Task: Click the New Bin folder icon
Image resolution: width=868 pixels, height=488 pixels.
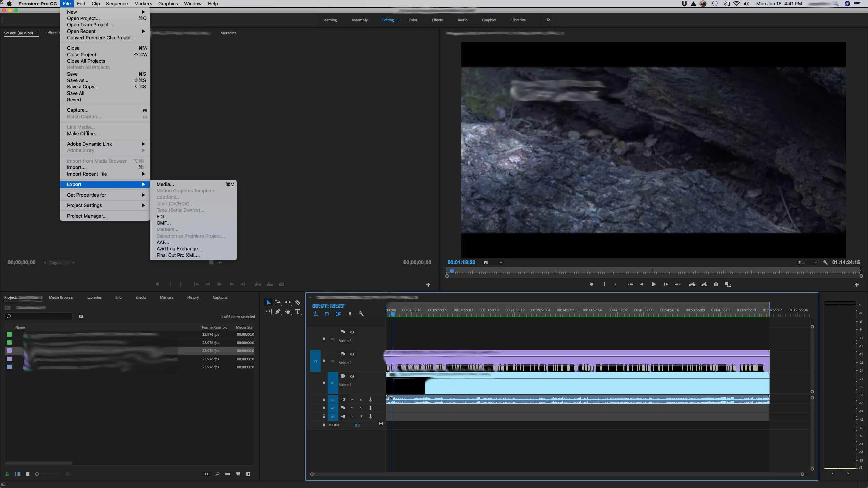Action: coord(228,474)
